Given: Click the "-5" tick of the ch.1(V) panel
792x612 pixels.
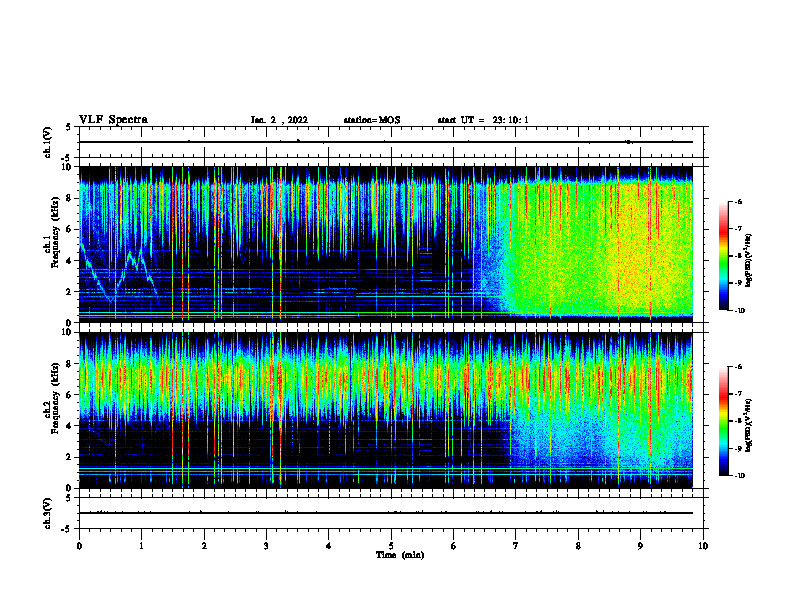Looking at the screenshot, I should point(67,158).
